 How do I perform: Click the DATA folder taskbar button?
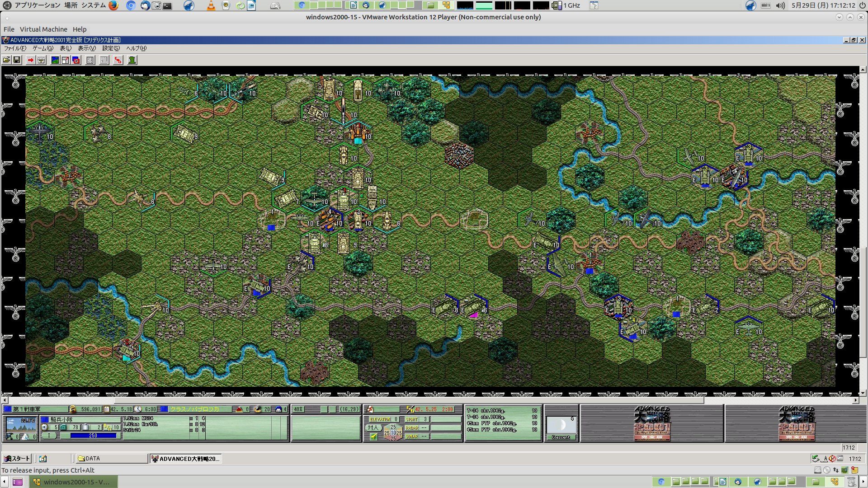point(112,459)
